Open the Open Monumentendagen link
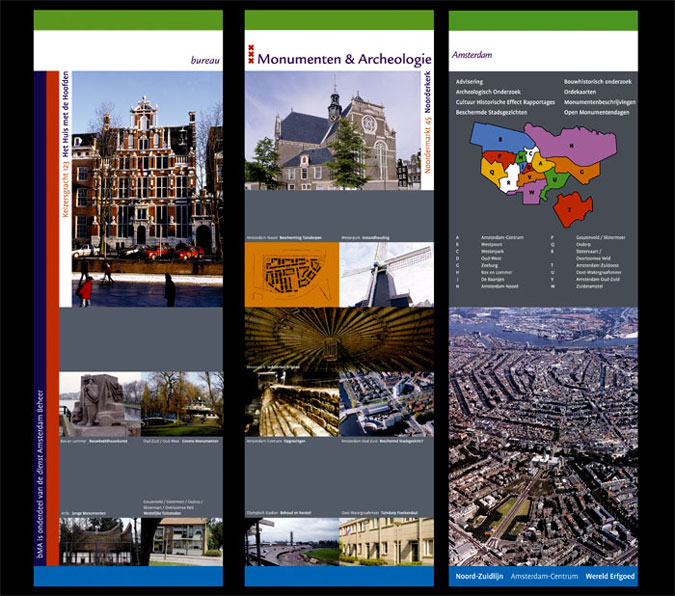 pyautogui.click(x=598, y=111)
